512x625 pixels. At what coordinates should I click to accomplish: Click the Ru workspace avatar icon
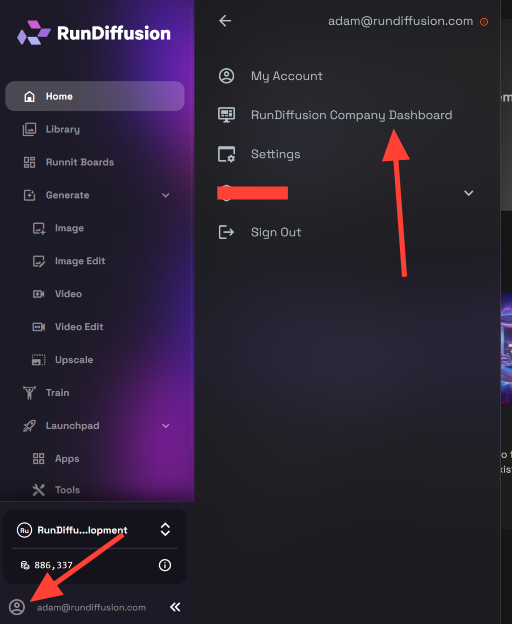(24, 530)
